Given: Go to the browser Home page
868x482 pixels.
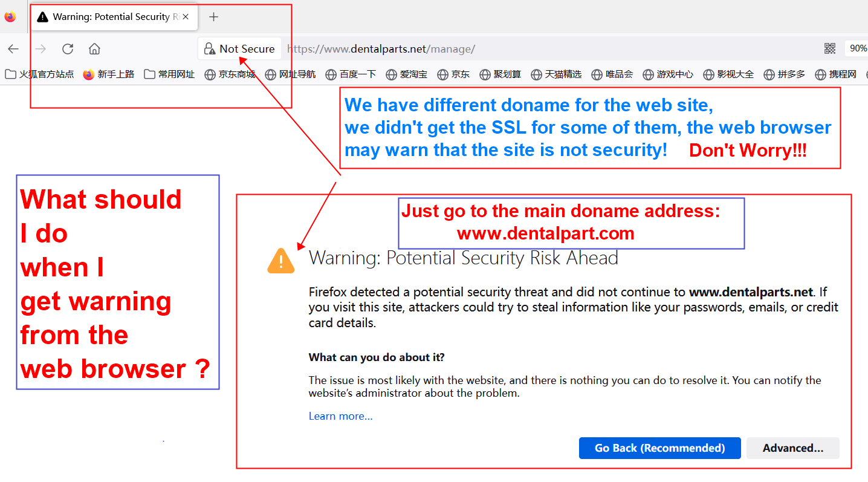Looking at the screenshot, I should tap(94, 49).
